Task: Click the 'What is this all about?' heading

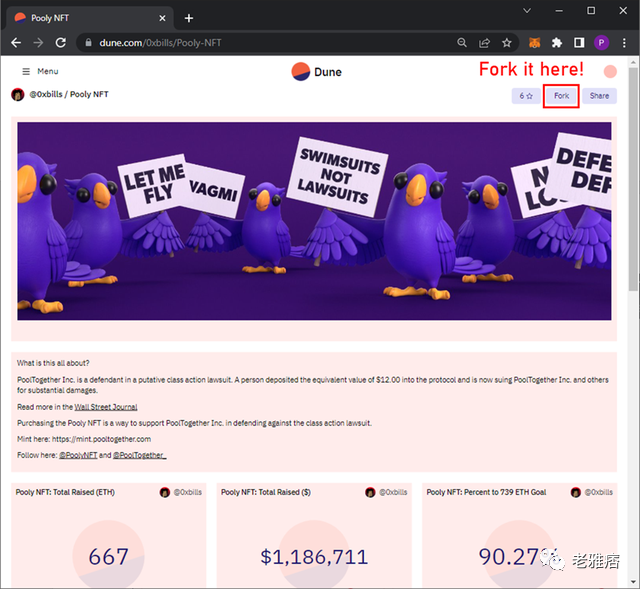Action: pyautogui.click(x=53, y=363)
